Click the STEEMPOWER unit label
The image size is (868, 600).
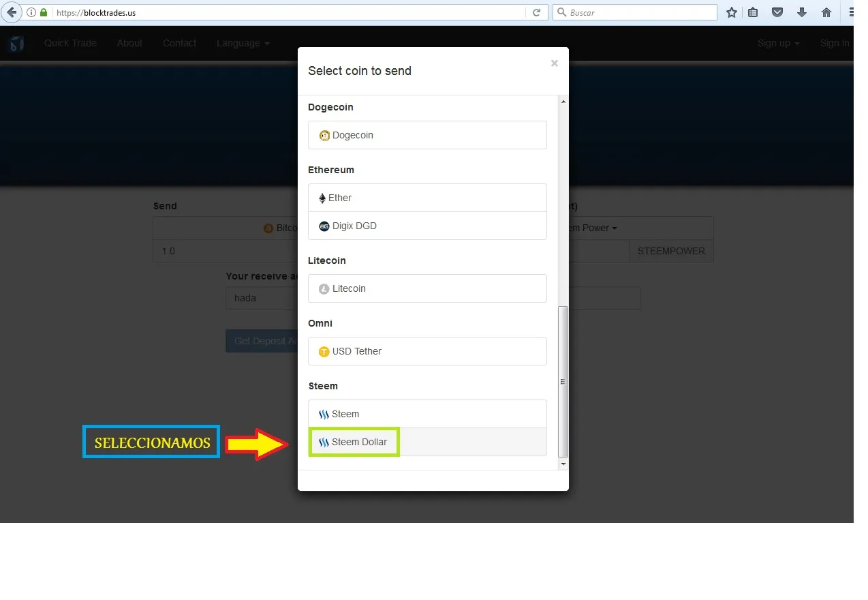671,251
